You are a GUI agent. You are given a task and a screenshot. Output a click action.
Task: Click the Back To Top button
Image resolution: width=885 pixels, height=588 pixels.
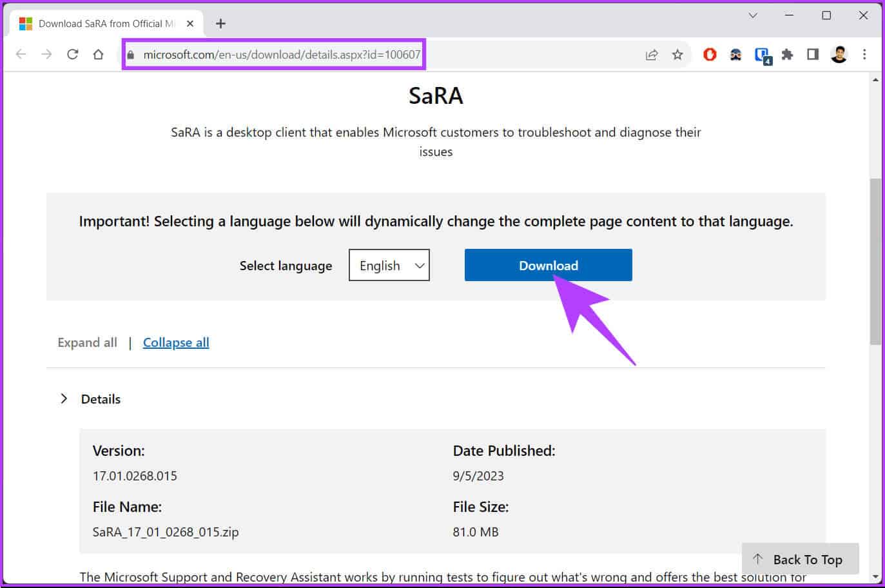[x=800, y=559]
